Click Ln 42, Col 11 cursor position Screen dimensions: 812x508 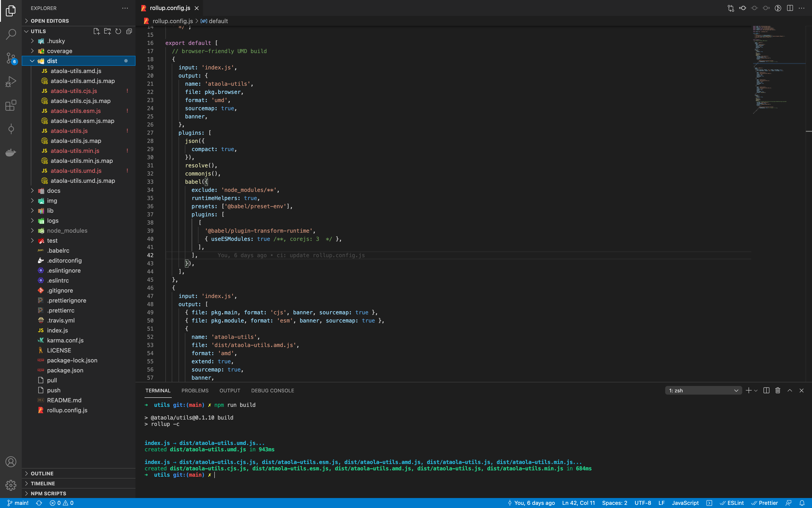(578, 503)
